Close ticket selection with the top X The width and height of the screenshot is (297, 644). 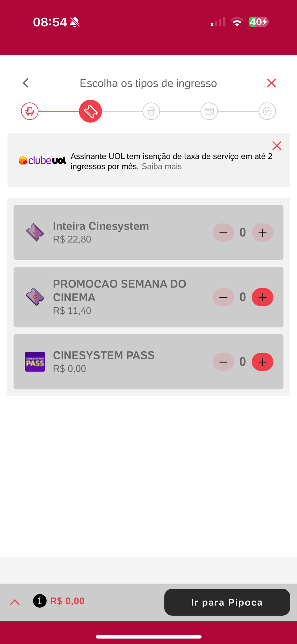coord(272,83)
